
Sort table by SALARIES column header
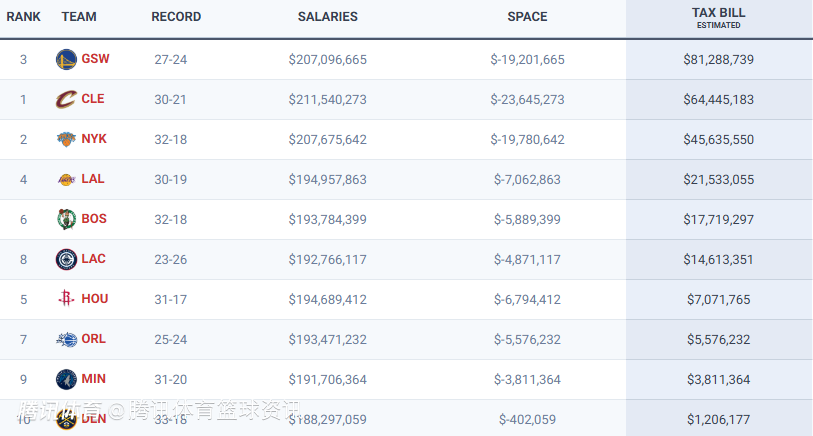click(x=327, y=17)
